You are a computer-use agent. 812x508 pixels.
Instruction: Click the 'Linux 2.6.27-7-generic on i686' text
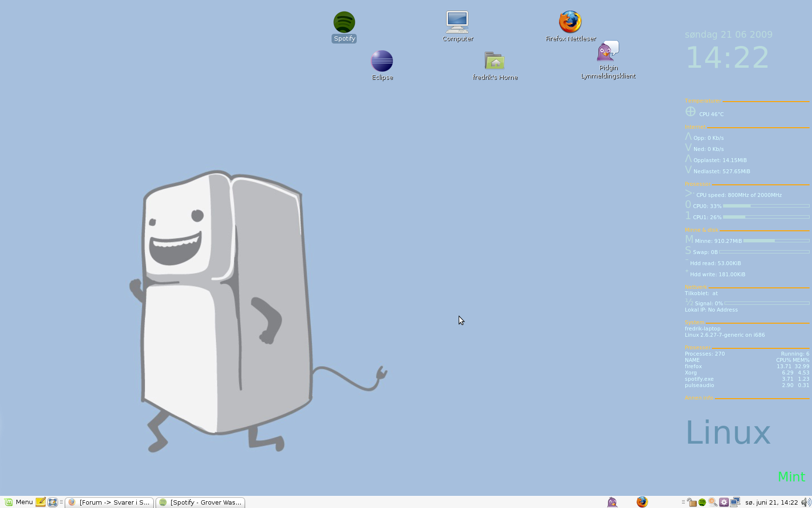click(725, 335)
